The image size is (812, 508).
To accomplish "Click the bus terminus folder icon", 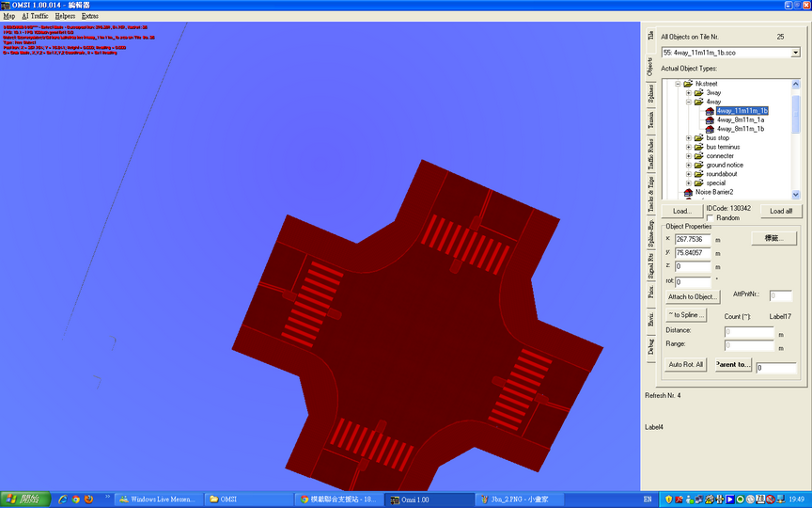I will click(x=698, y=147).
